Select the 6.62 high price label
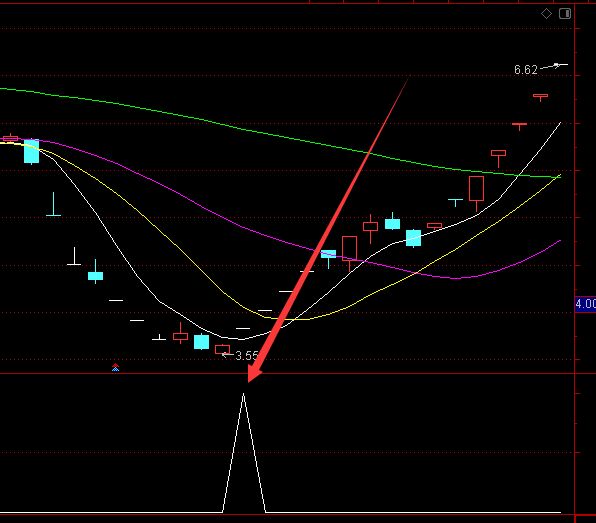 tap(526, 70)
